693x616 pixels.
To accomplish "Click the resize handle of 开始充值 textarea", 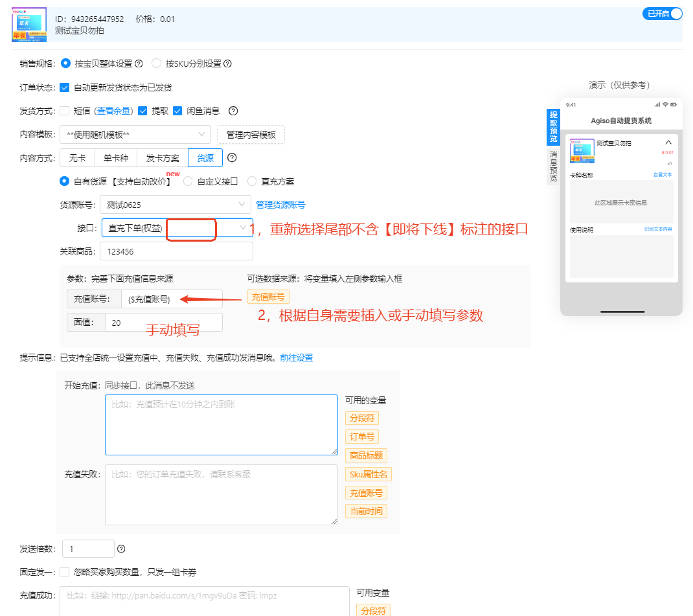I will (335, 451).
